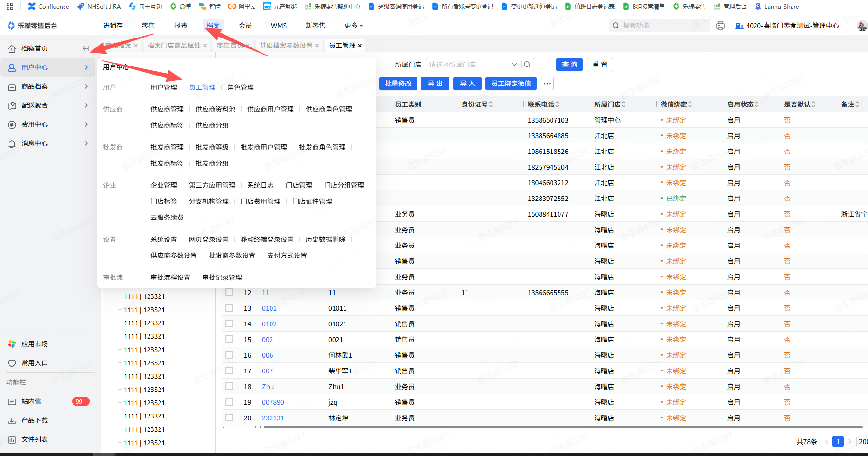The image size is (868, 456).
Task: Open employee code link 007890
Action: 273,402
